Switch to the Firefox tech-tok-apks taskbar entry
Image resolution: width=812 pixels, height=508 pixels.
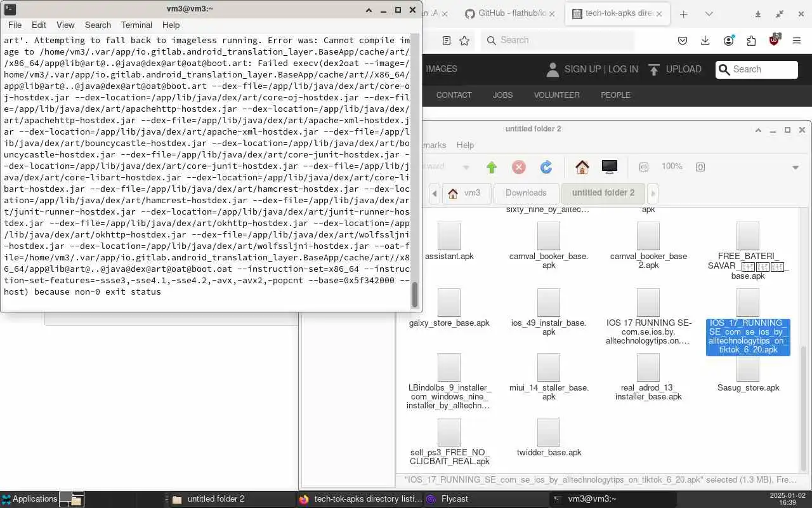[x=360, y=499]
